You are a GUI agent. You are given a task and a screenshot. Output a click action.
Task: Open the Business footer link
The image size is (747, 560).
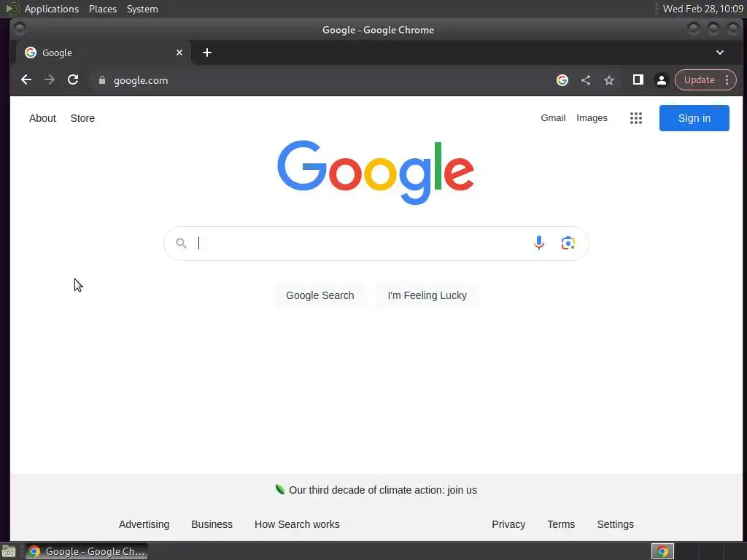(x=212, y=524)
